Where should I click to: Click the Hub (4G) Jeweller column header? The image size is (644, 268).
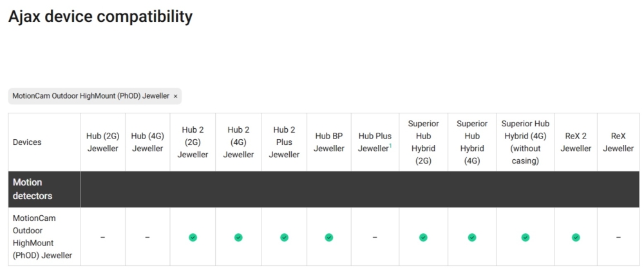click(x=147, y=142)
